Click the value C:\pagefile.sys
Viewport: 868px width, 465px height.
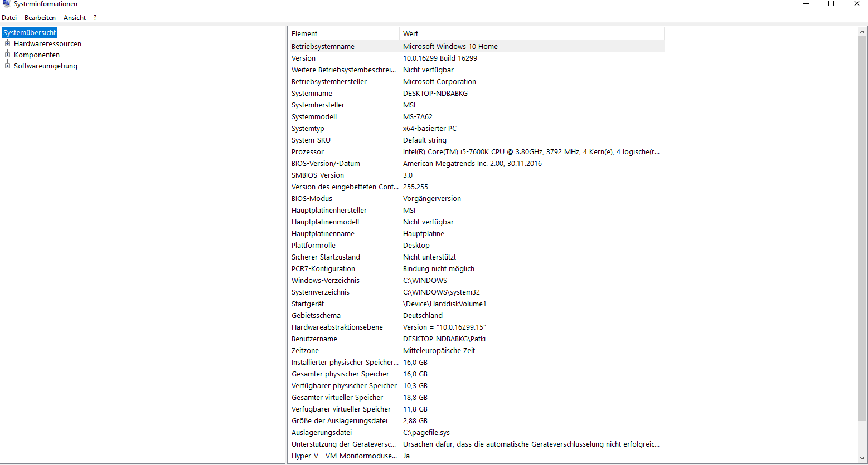[x=426, y=433]
